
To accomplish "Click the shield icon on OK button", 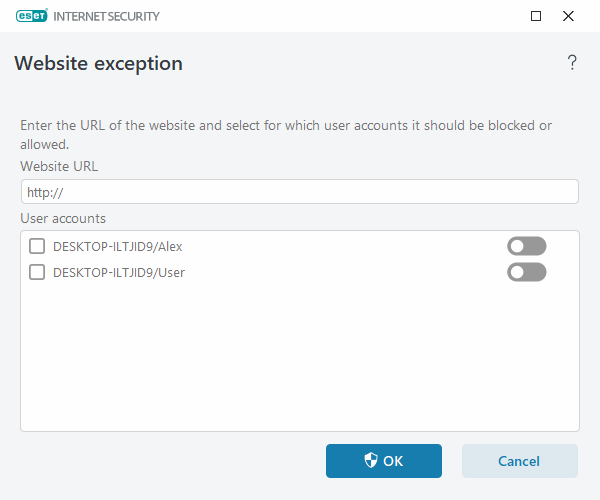I will pyautogui.click(x=371, y=461).
